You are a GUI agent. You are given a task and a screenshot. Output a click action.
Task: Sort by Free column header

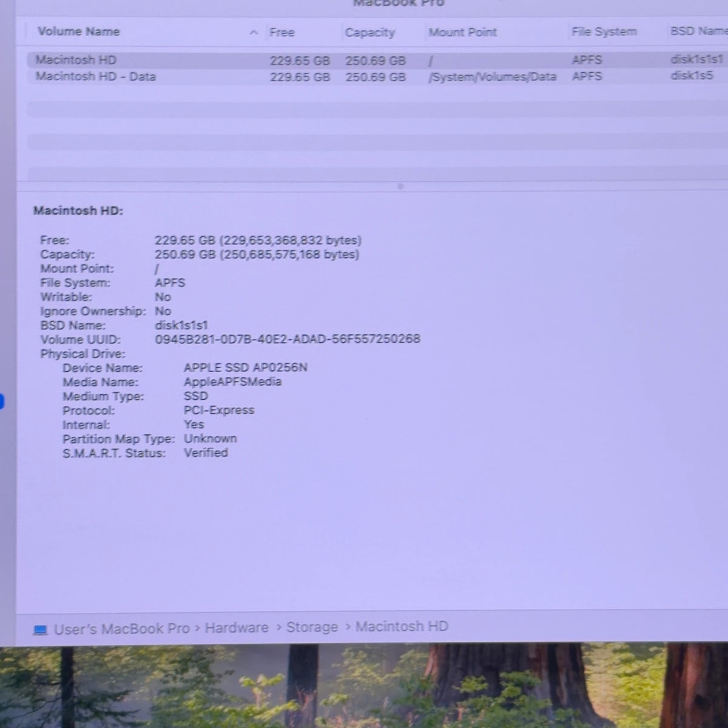[282, 32]
